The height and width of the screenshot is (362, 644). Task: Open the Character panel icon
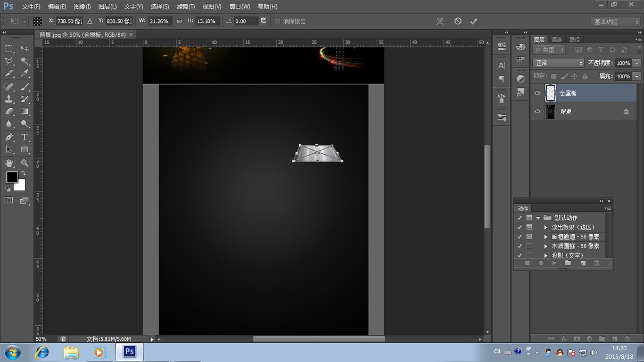[501, 65]
